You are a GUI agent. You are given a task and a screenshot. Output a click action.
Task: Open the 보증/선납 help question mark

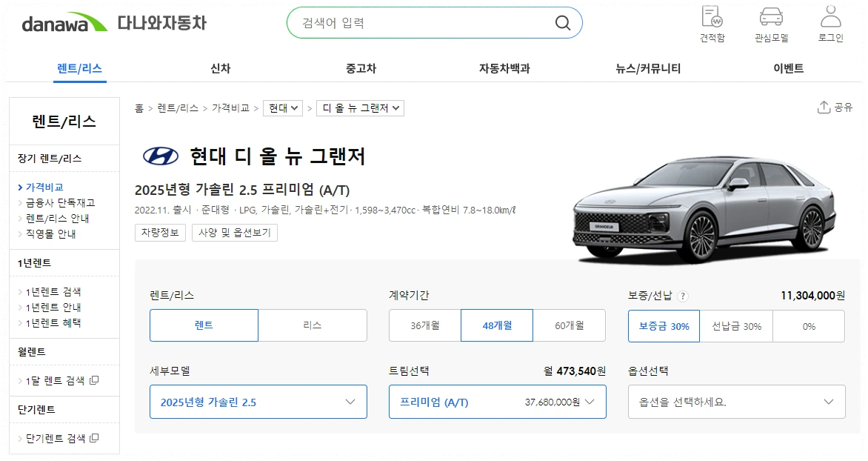(x=681, y=294)
